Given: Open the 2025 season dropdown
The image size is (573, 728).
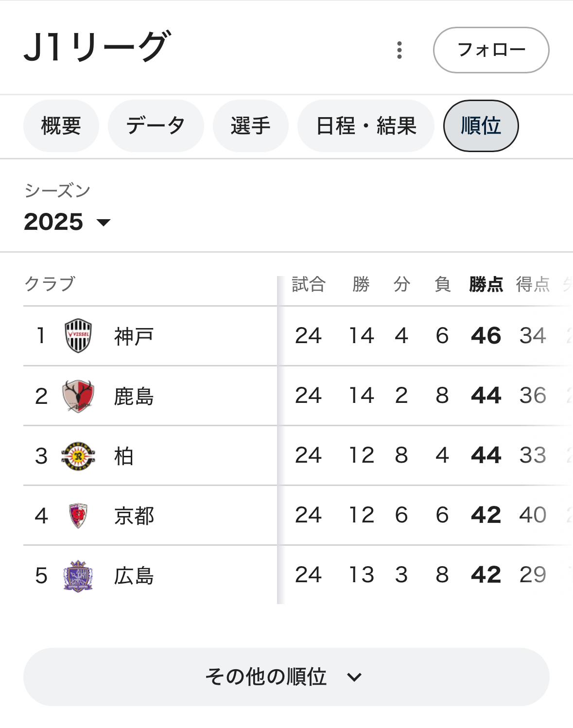Looking at the screenshot, I should (x=68, y=222).
